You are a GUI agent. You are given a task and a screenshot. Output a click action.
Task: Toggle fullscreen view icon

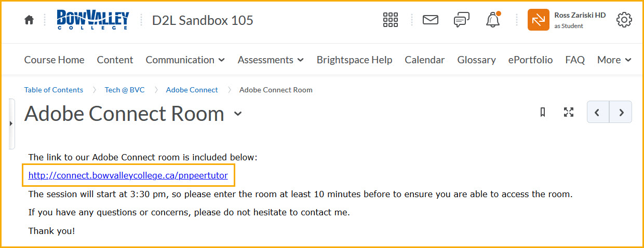(x=569, y=112)
